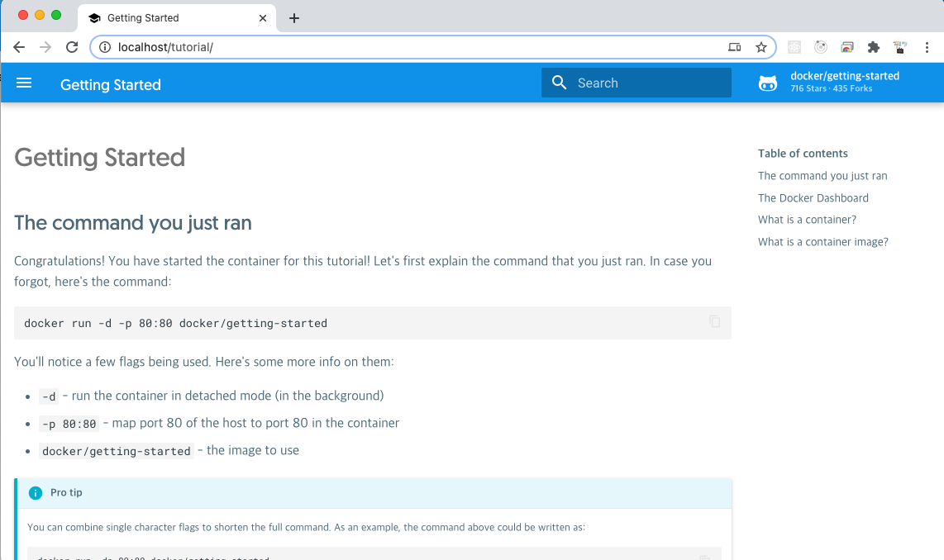Open the Extensions puzzle piece menu
Viewport: 944px width, 560px height.
(x=873, y=47)
